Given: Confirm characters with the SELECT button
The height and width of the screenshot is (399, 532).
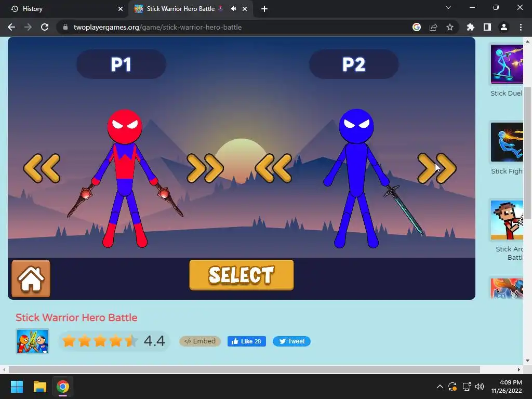Looking at the screenshot, I should [x=242, y=275].
